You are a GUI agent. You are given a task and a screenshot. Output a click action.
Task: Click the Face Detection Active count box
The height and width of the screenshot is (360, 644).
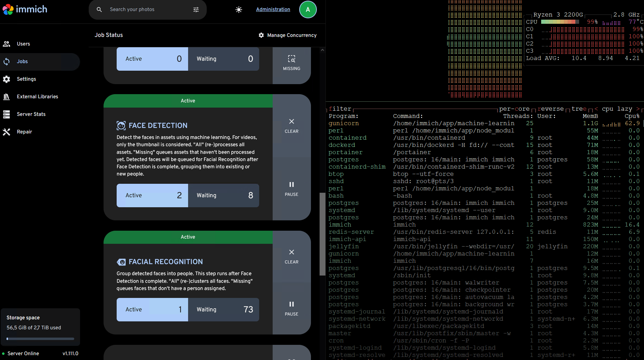point(152,196)
